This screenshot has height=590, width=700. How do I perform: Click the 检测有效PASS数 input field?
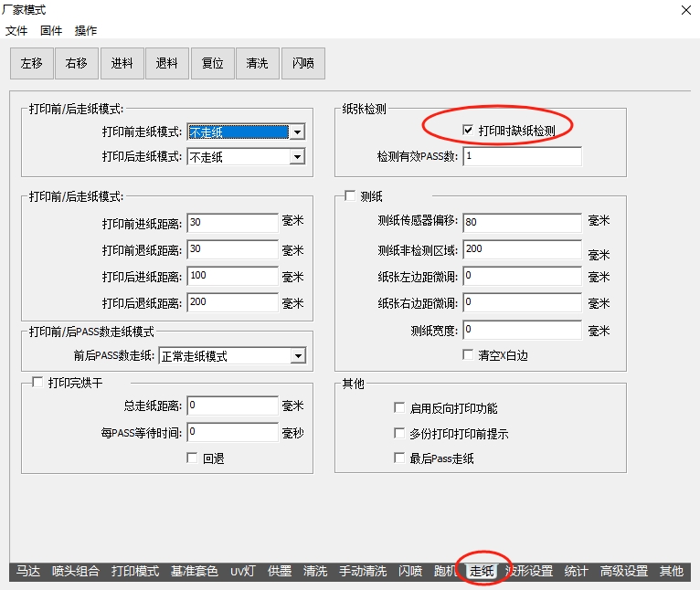tap(522, 156)
